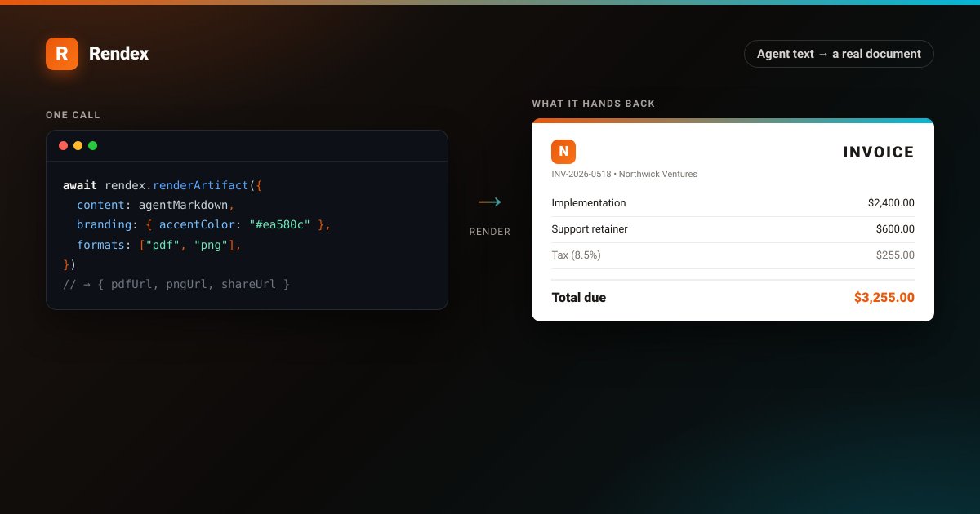This screenshot has height=514, width=980.
Task: Click the red dot in code window
Action: 64,145
